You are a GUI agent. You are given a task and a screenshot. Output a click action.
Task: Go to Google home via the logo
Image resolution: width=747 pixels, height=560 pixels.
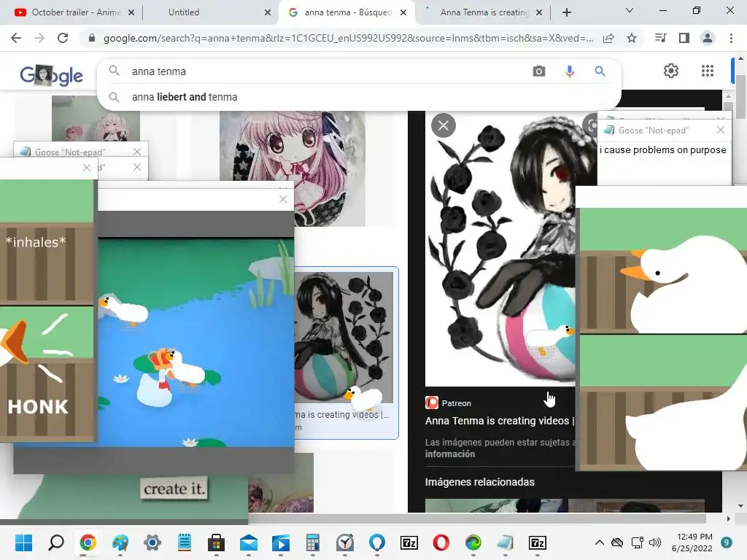point(52,75)
